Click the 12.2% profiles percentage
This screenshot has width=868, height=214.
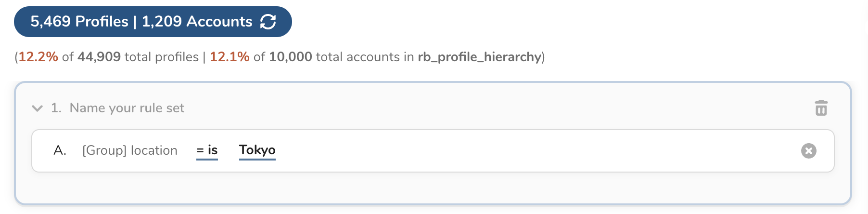click(x=38, y=57)
